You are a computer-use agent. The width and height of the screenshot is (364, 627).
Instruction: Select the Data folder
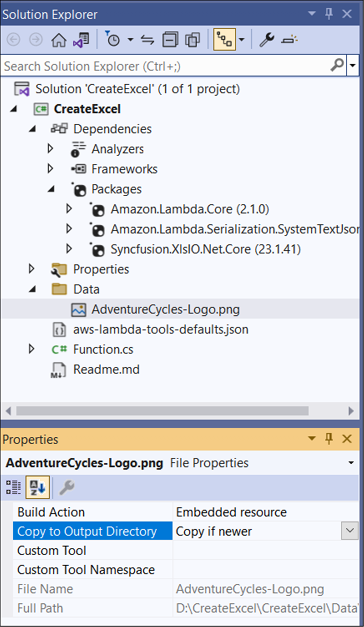86,289
